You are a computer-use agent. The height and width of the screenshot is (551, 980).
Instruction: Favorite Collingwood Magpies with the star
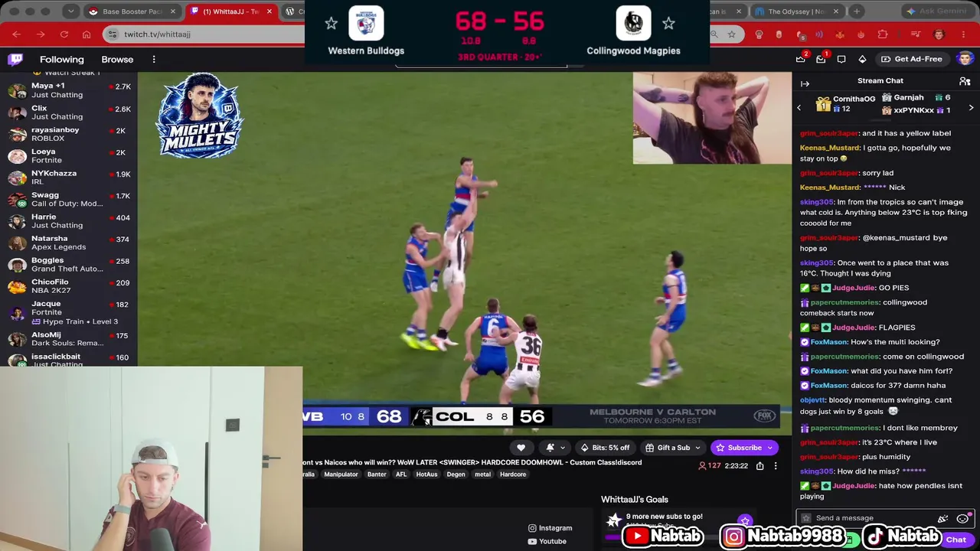668,24
